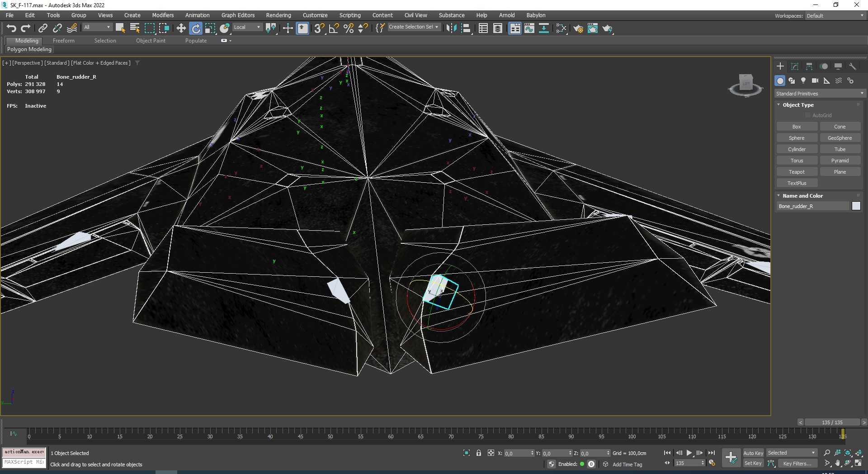The height and width of the screenshot is (474, 868).
Task: Open the Graph Editors menu
Action: [238, 15]
